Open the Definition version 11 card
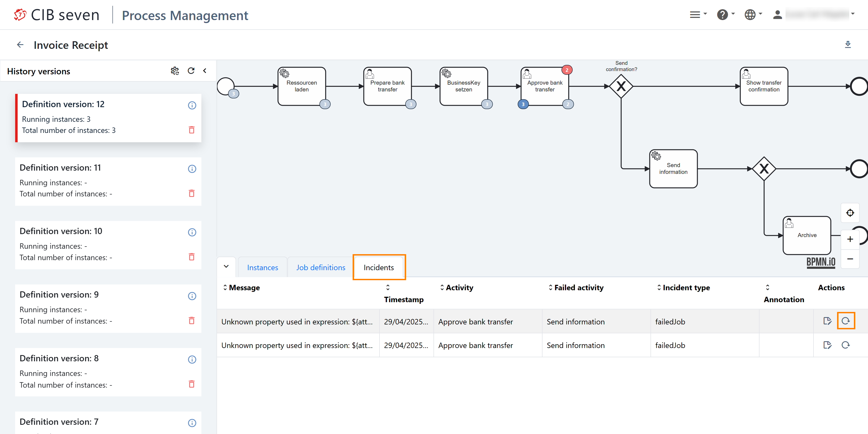This screenshot has width=868, height=434. [108, 181]
